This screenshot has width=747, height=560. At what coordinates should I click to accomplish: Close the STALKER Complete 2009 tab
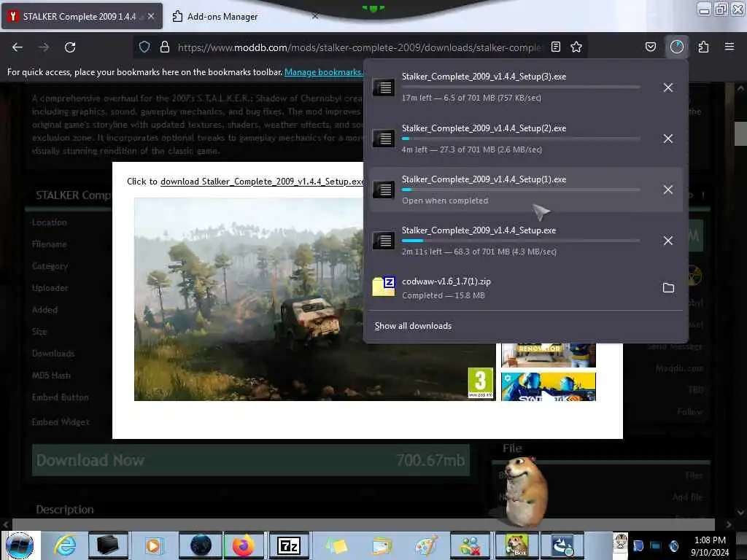[x=151, y=16]
